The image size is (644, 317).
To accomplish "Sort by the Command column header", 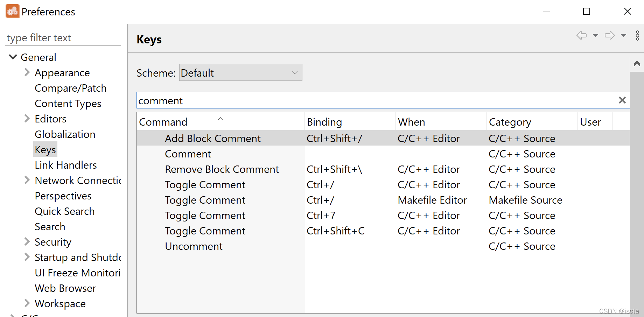I will tap(163, 122).
